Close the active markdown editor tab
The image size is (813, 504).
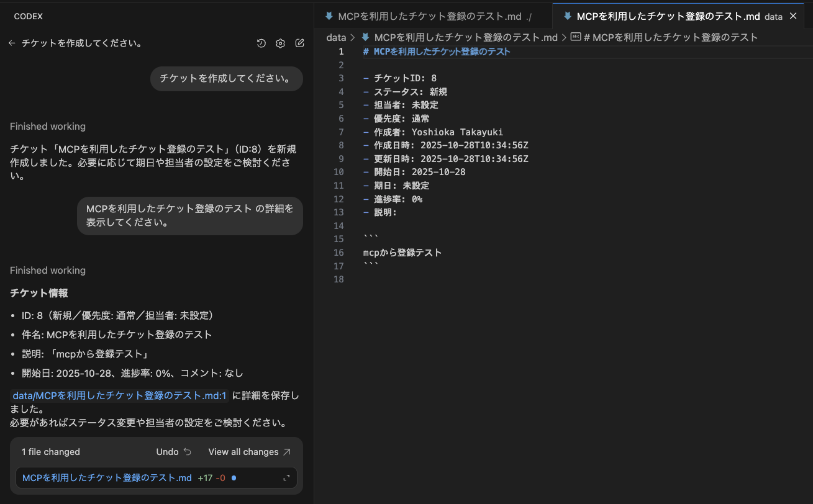click(x=793, y=17)
